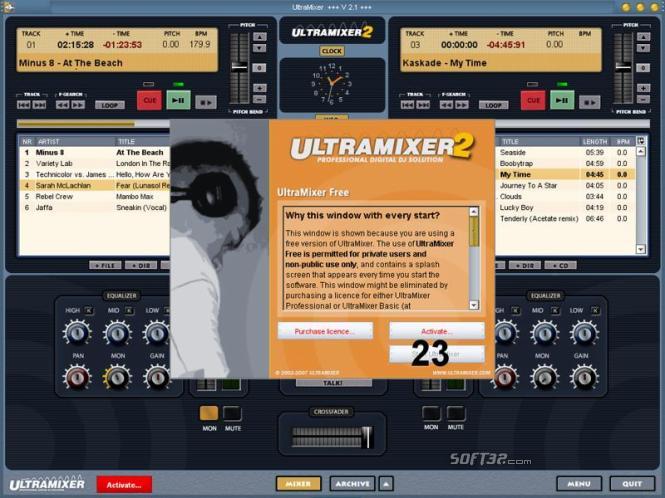Click left deck pitch bend plus button
665x498 pixels.
tap(260, 88)
